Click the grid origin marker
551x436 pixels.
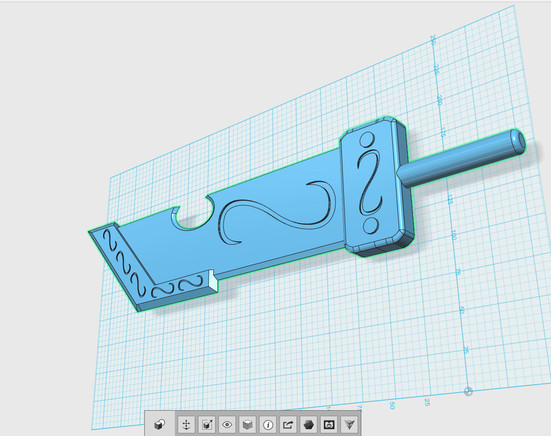468,391
